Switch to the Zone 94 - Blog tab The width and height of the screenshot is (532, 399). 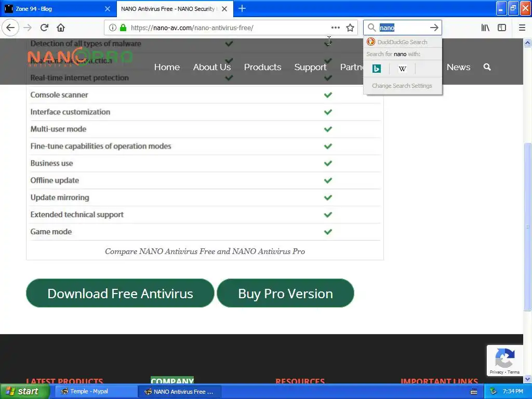click(58, 9)
